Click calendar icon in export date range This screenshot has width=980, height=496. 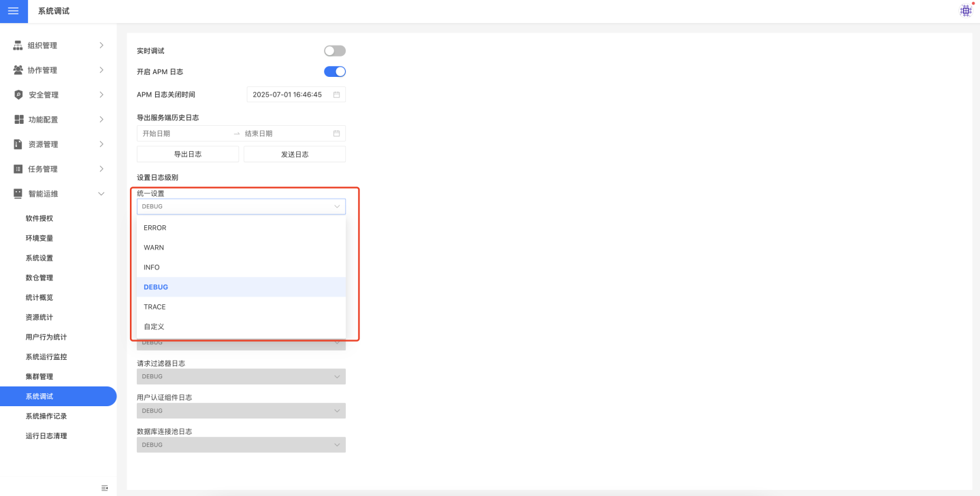point(336,133)
